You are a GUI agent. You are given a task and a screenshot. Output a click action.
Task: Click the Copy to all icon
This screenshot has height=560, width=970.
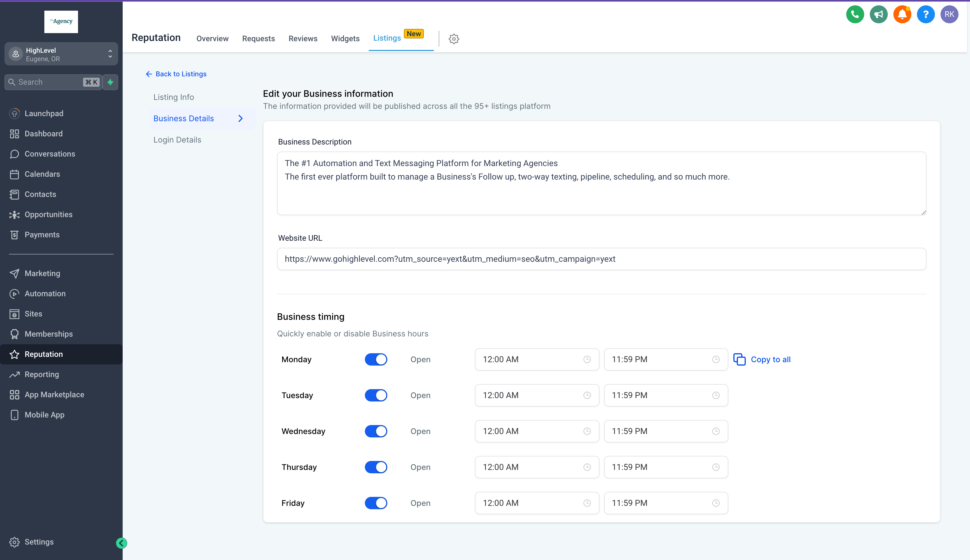[739, 359]
